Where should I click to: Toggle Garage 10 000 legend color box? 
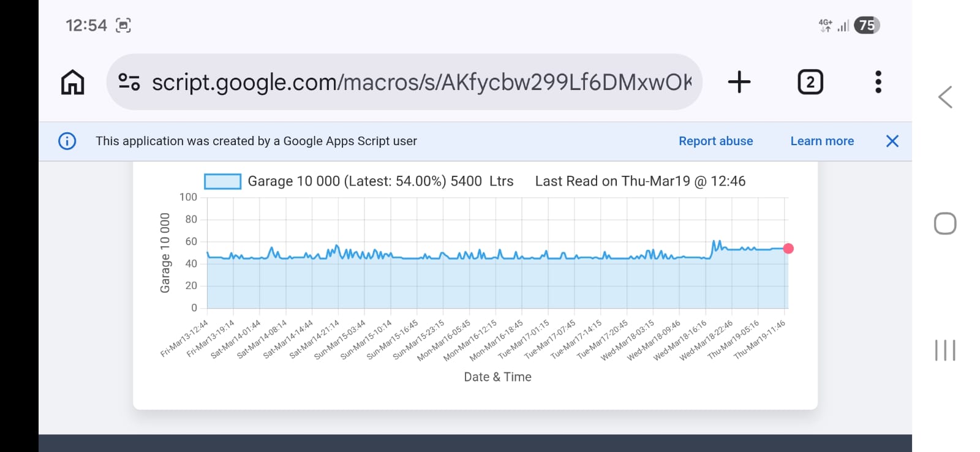[x=222, y=181]
